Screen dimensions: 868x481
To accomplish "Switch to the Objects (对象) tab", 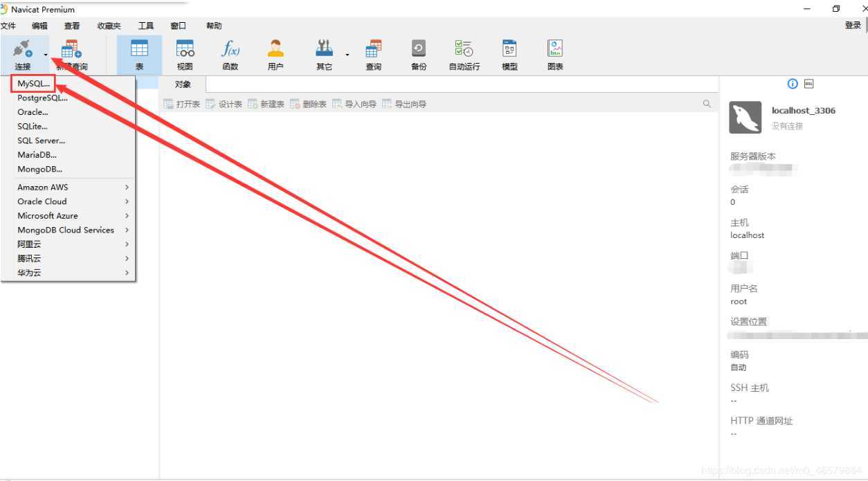I will point(183,84).
